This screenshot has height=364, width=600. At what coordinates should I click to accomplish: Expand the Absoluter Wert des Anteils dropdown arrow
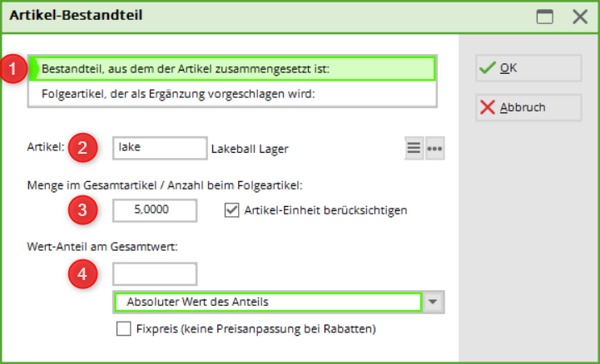pyautogui.click(x=433, y=303)
